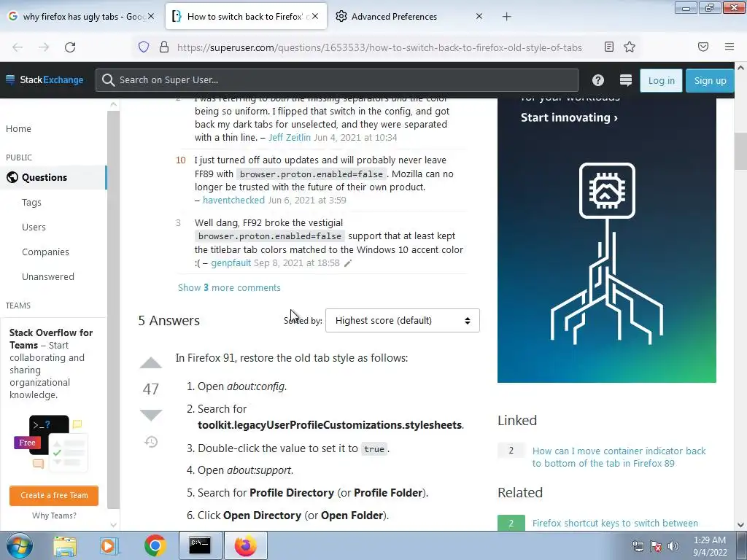The image size is (747, 560).
Task: Click the vote count 47
Action: click(x=151, y=389)
